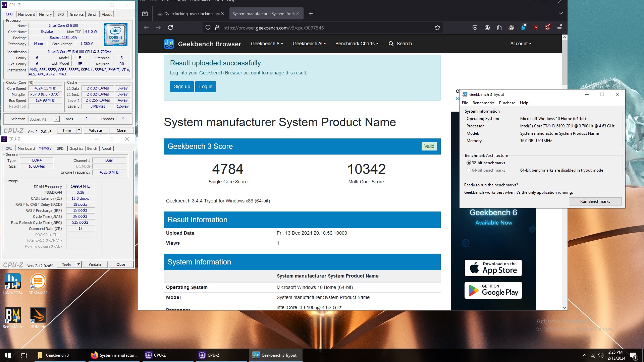Click Close in the bottom CPU-Z window
This screenshot has height=362, width=644.
[x=121, y=264]
